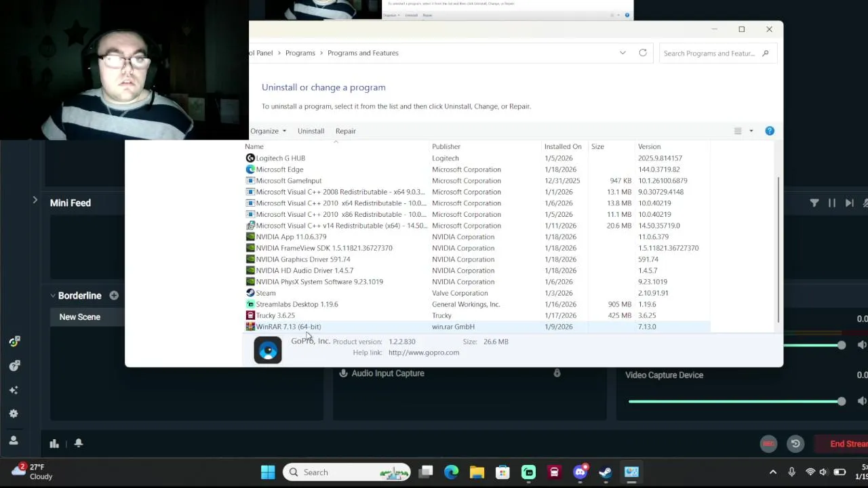
Task: Open the Trucky icon in the taskbar
Action: pos(554,472)
